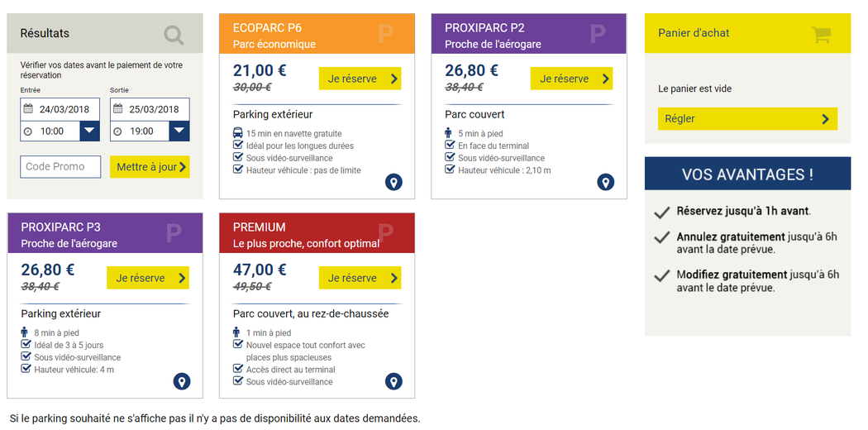
Task: Open map location pin for ECOPARC P6
Action: pos(393,182)
